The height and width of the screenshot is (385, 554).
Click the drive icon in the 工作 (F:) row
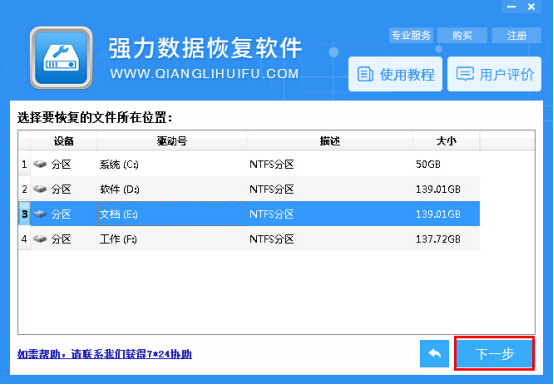point(40,239)
